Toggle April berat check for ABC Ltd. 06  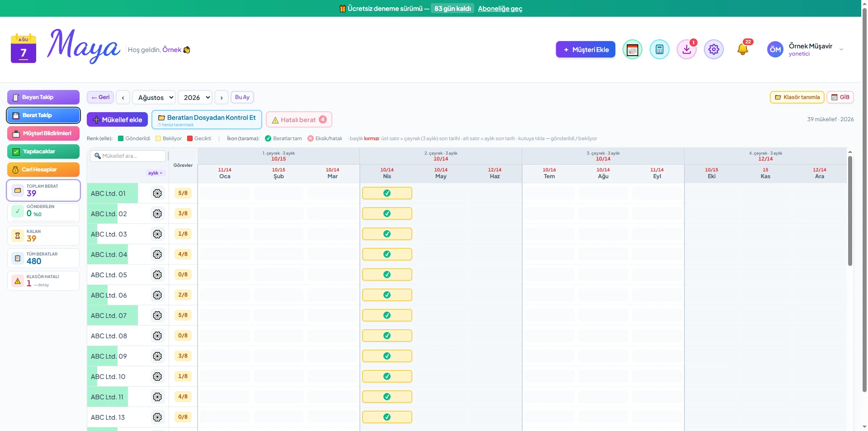[x=387, y=295]
